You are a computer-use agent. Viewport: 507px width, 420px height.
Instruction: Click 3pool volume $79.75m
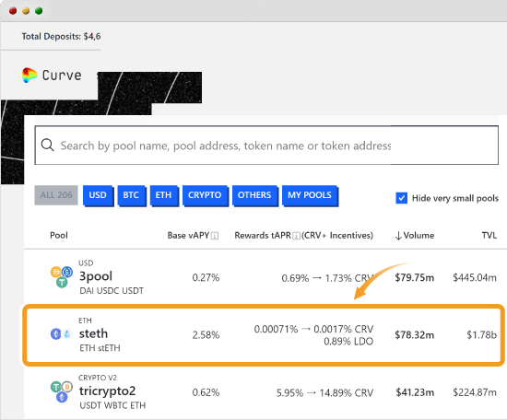[x=415, y=277]
